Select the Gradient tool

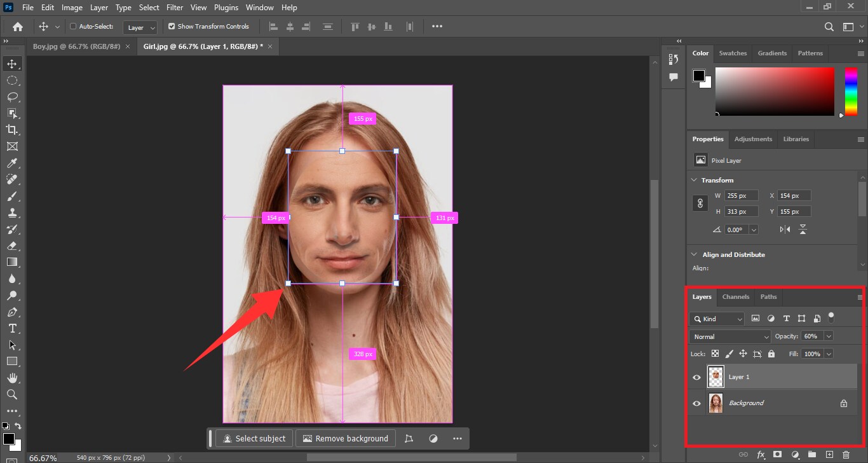12,262
